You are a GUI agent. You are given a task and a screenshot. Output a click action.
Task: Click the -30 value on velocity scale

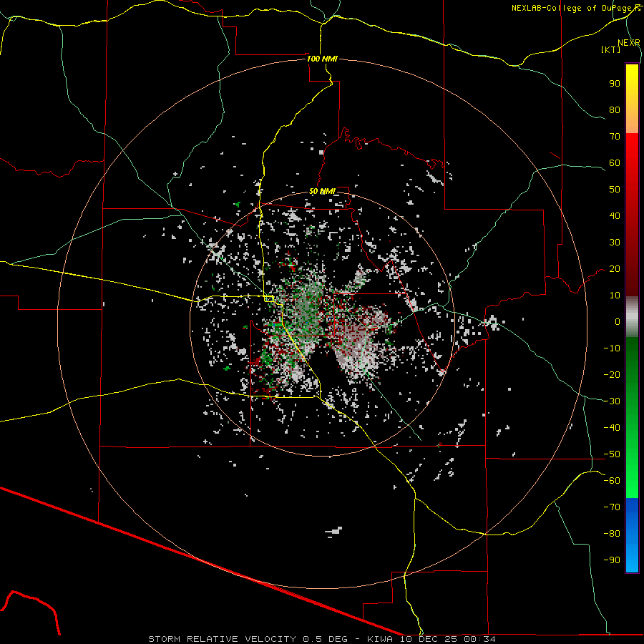point(612,401)
